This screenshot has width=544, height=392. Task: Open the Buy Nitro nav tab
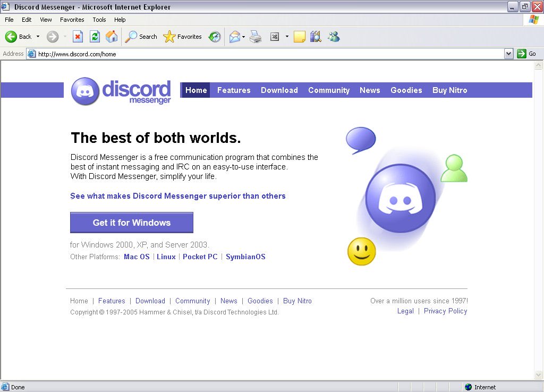(449, 90)
